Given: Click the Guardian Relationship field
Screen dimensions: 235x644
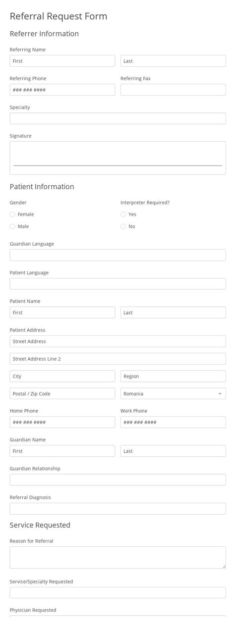Looking at the screenshot, I should click(x=117, y=480).
